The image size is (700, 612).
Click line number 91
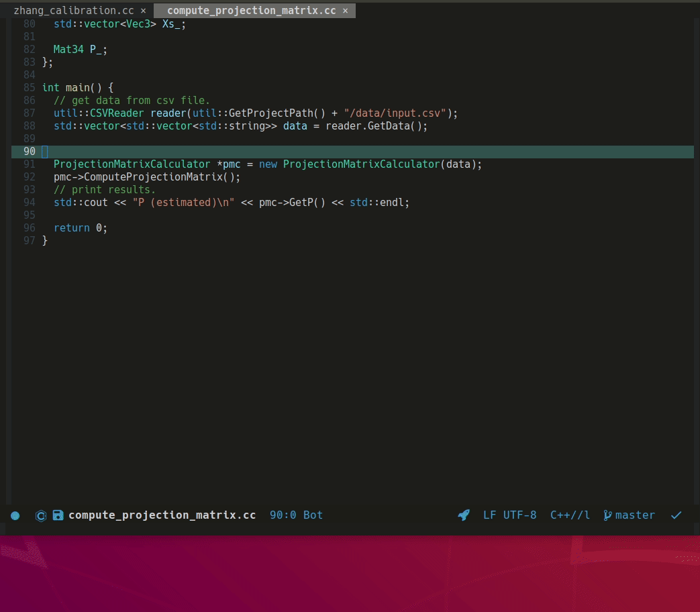(x=30, y=164)
